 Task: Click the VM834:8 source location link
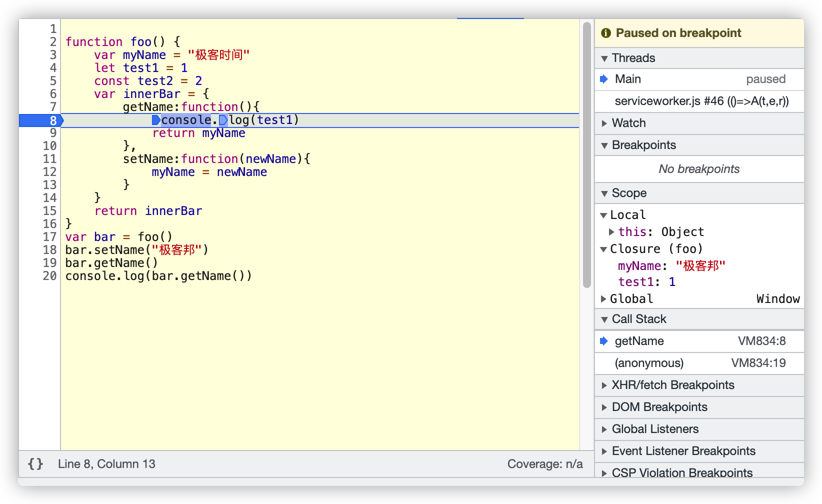[x=762, y=341]
